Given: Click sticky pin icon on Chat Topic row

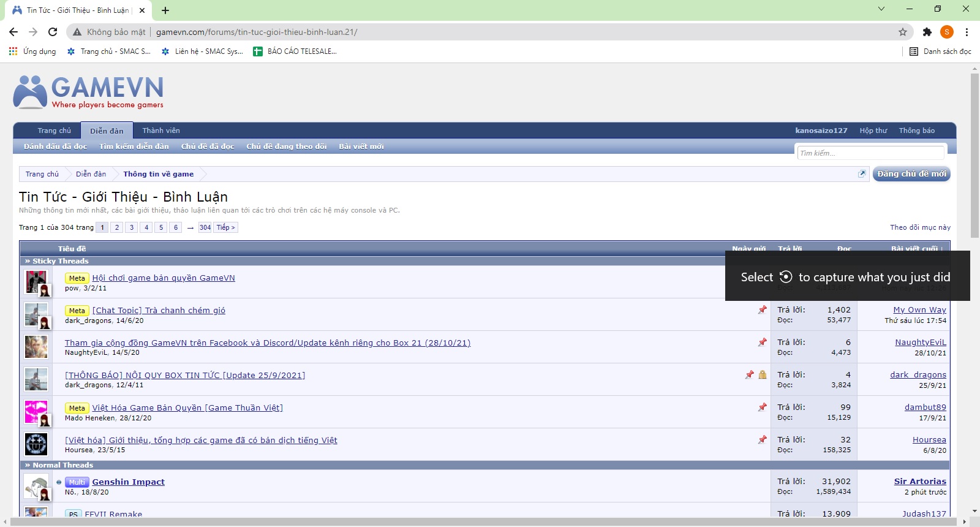Looking at the screenshot, I should pyautogui.click(x=763, y=310).
